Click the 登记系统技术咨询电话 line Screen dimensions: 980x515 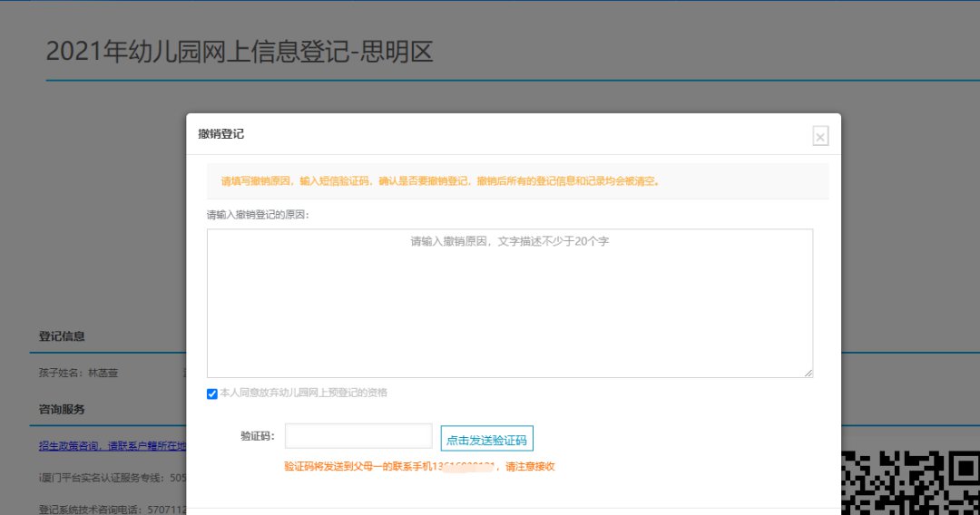112,509
